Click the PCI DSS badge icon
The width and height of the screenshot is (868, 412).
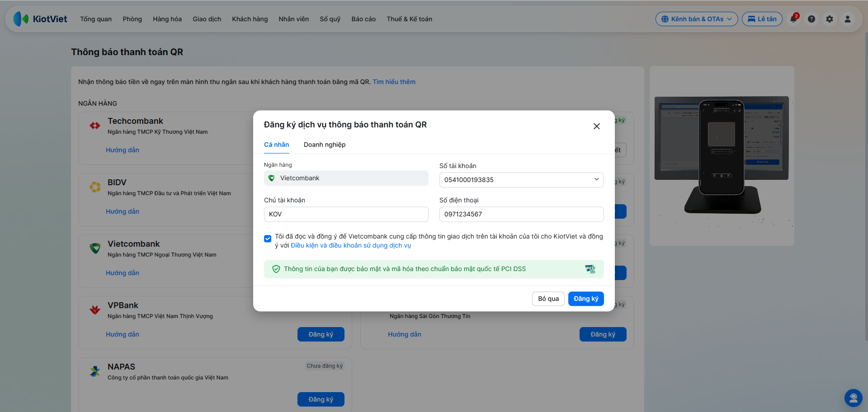(590, 269)
